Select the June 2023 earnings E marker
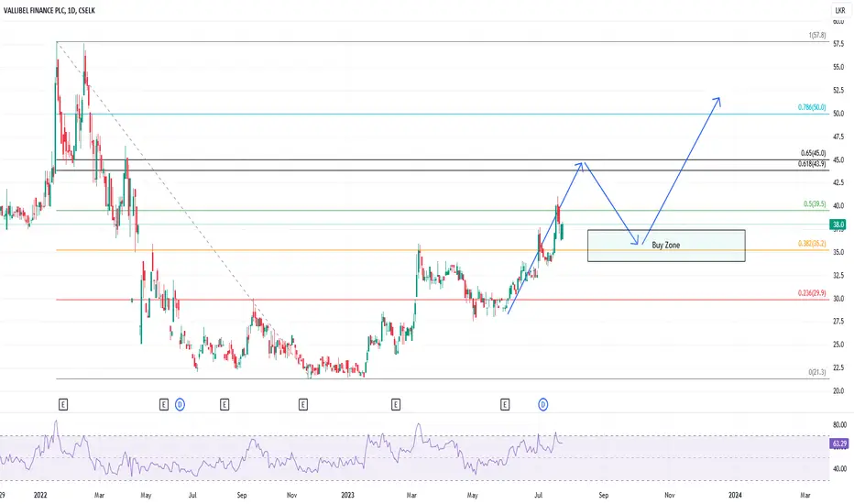Viewport: 854px width, 504px height. click(x=505, y=404)
